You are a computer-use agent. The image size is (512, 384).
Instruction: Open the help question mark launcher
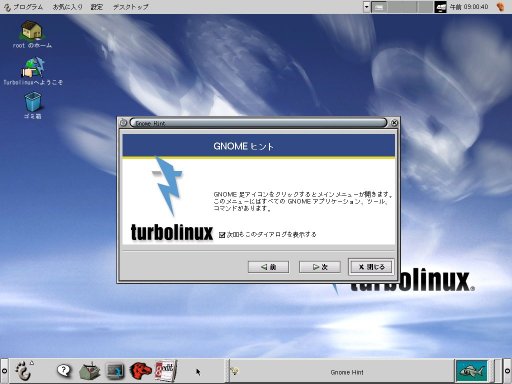tap(64, 370)
